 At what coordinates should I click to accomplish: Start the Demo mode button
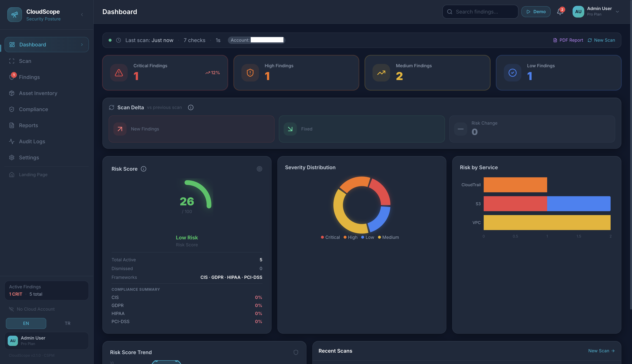pos(536,12)
